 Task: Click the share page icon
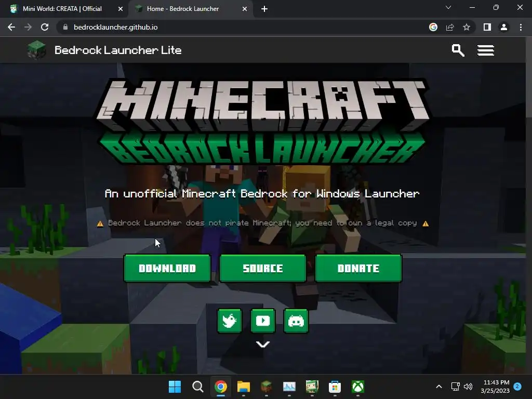point(450,27)
